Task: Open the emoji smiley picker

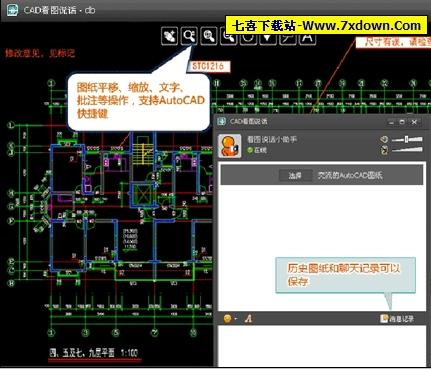Action: coord(228,319)
